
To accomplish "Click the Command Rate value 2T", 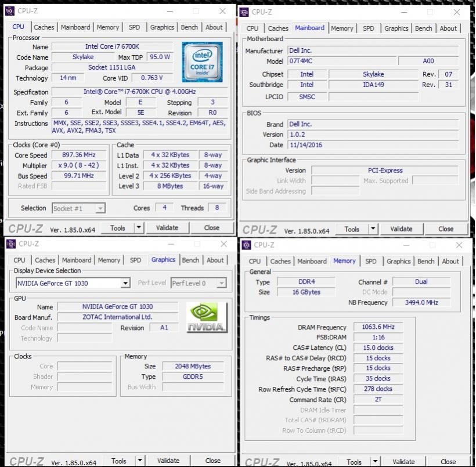I will [378, 399].
